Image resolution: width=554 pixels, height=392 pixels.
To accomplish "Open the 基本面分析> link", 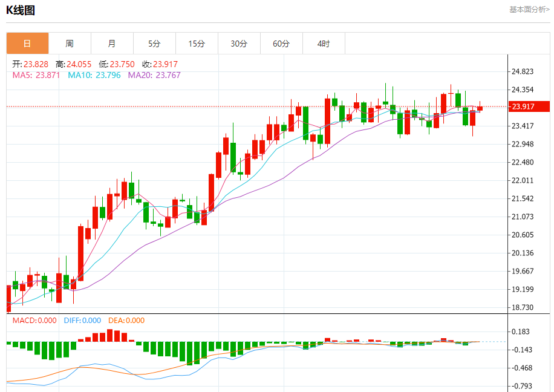I will point(529,10).
